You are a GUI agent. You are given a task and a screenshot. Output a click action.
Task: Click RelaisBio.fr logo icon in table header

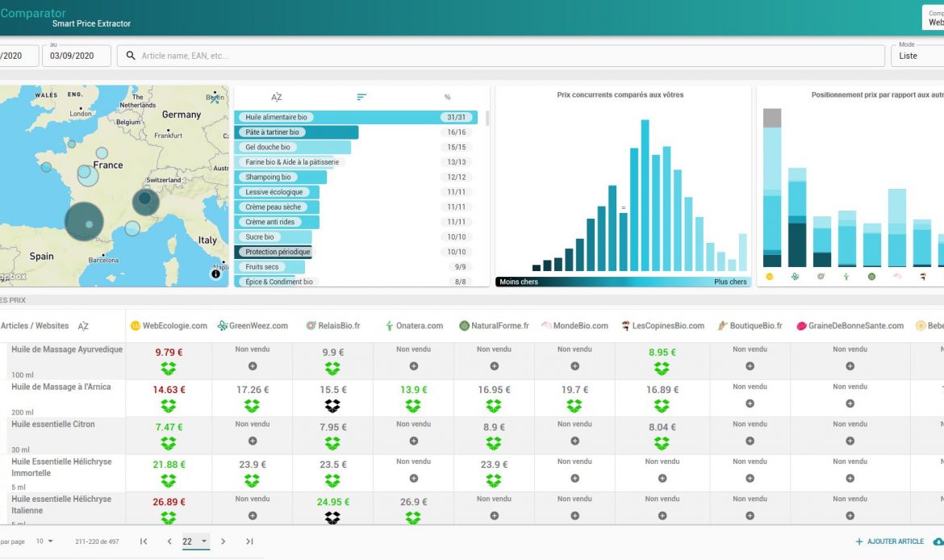tap(311, 326)
